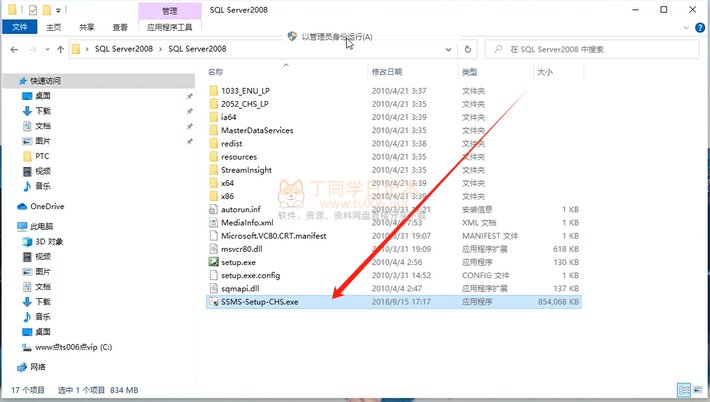Image resolution: width=710 pixels, height=402 pixels.
Task: Select the 管理 contextual tab
Action: [170, 11]
